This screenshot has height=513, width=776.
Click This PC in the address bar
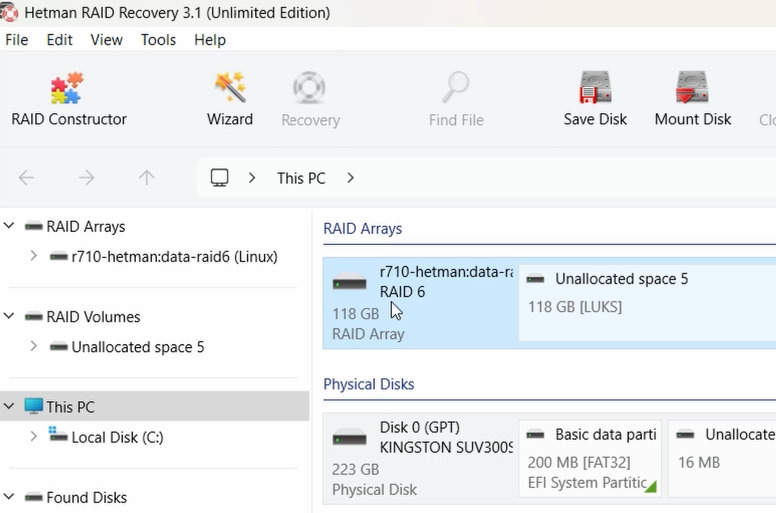coord(301,178)
